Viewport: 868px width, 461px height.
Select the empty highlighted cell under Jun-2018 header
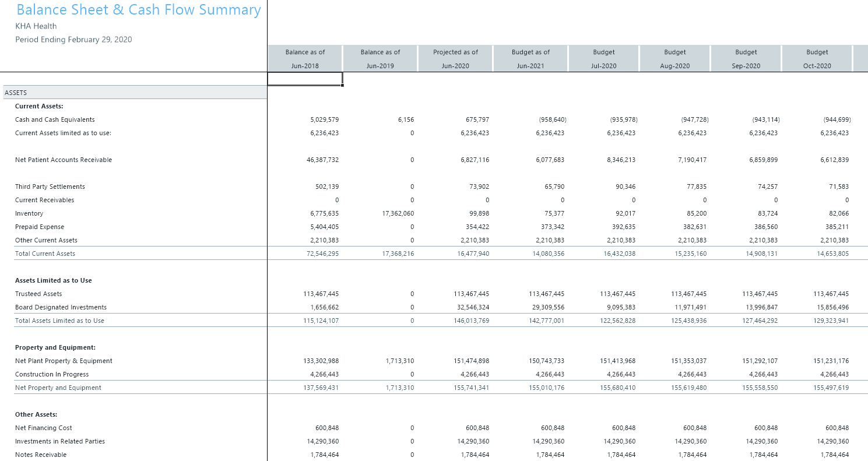point(305,79)
